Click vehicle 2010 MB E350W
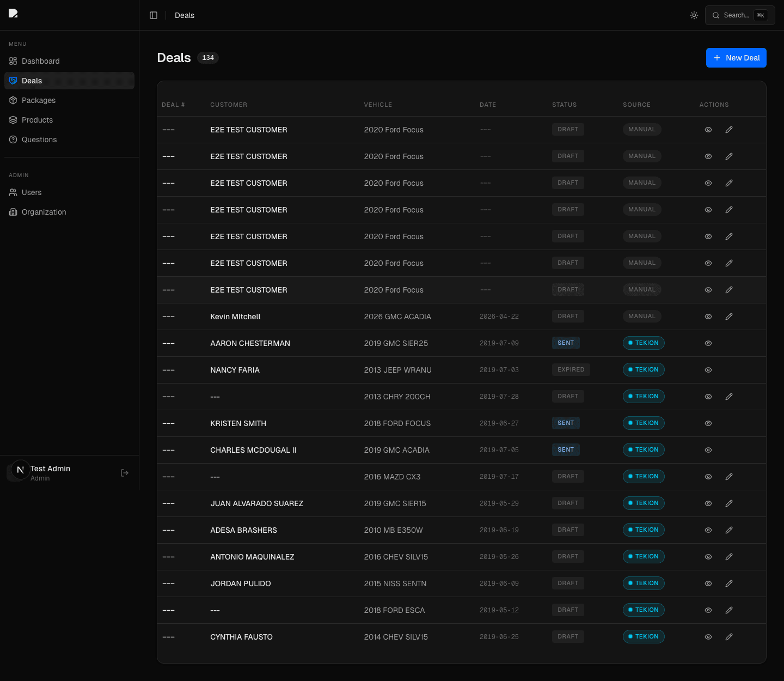 394,530
